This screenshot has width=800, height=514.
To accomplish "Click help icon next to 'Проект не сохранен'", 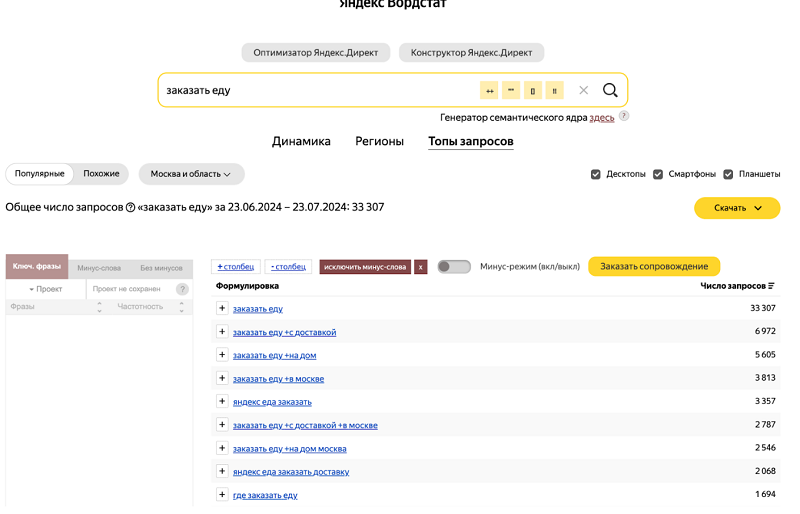I will tap(182, 289).
